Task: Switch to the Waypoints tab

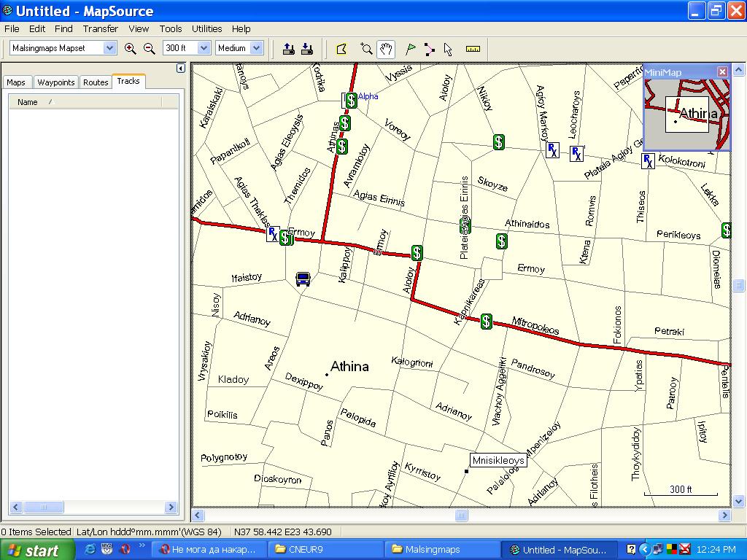Action: tap(55, 82)
